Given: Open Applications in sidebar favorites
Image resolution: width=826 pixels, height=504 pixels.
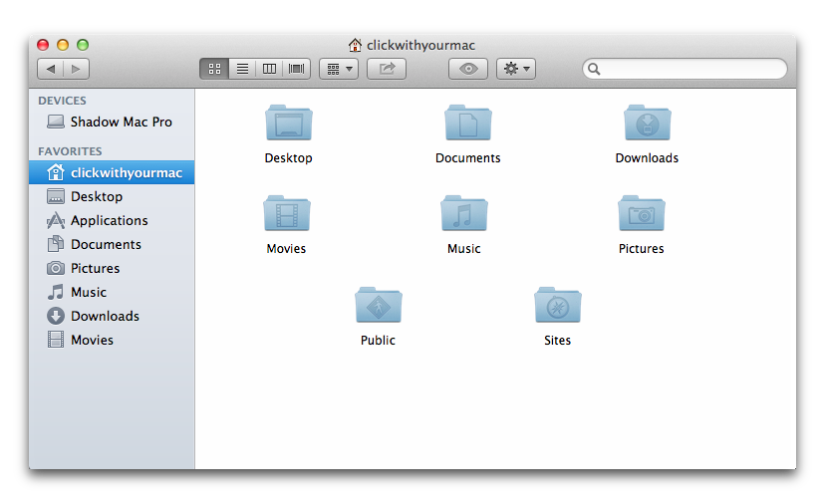Looking at the screenshot, I should coord(112,221).
